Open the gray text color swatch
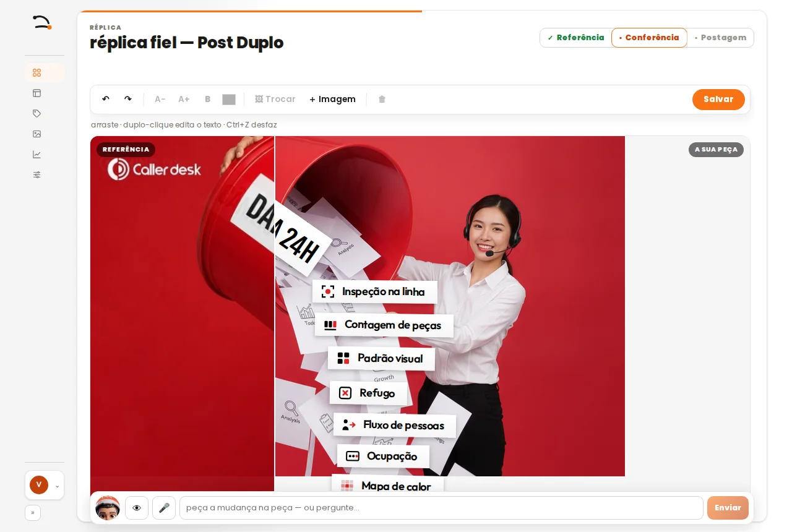Screen dimensions: 792x532 (229, 99)
